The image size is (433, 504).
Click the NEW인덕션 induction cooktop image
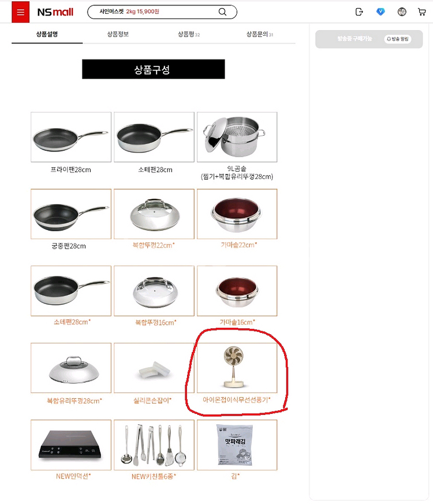71,445
